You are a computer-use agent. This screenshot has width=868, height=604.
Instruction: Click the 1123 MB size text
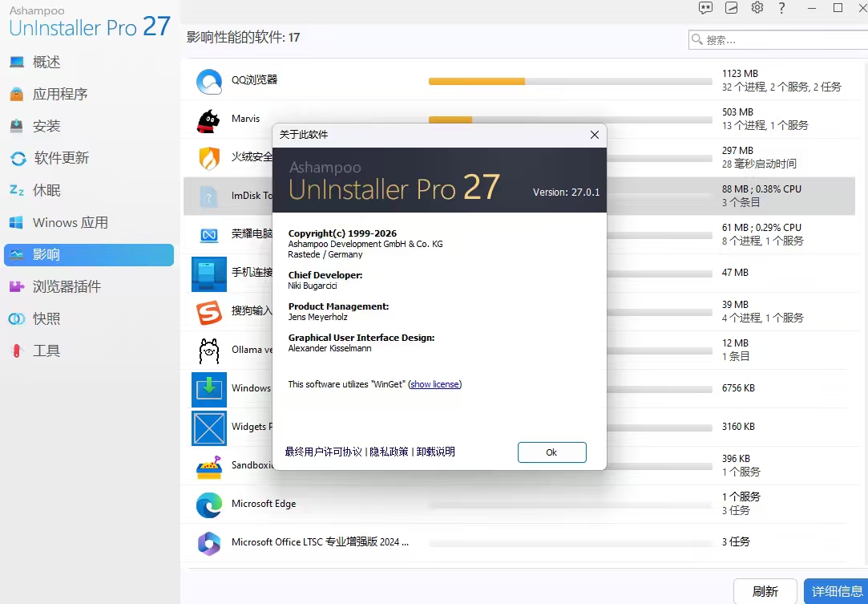coord(740,74)
